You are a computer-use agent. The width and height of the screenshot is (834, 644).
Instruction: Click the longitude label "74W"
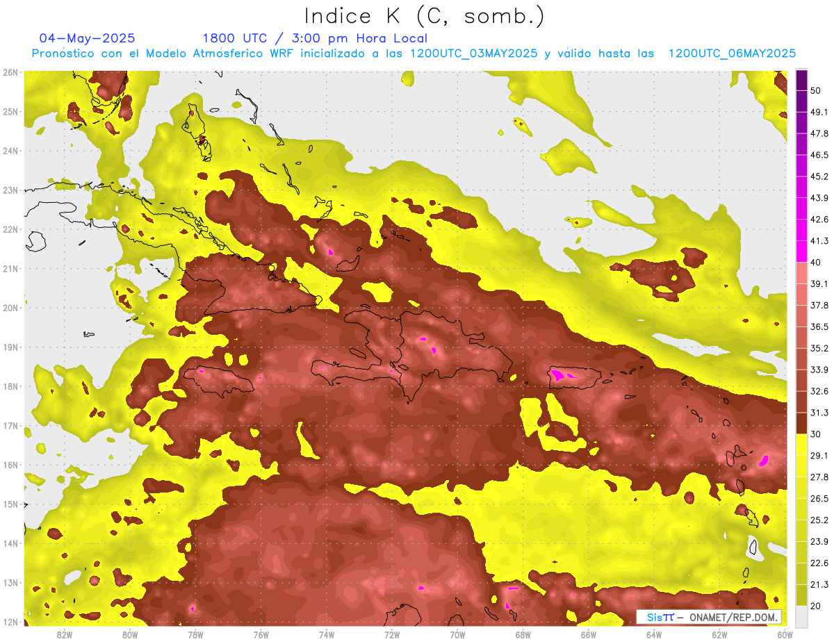coord(327,635)
